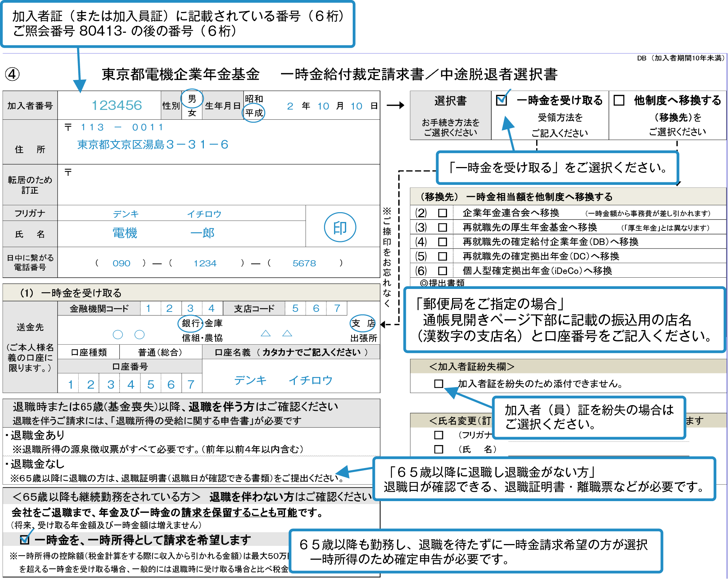The width and height of the screenshot is (728, 579).
Task: Tick the 再就職先の厚生年金基金へ移換 checkbox
Action: (x=442, y=227)
